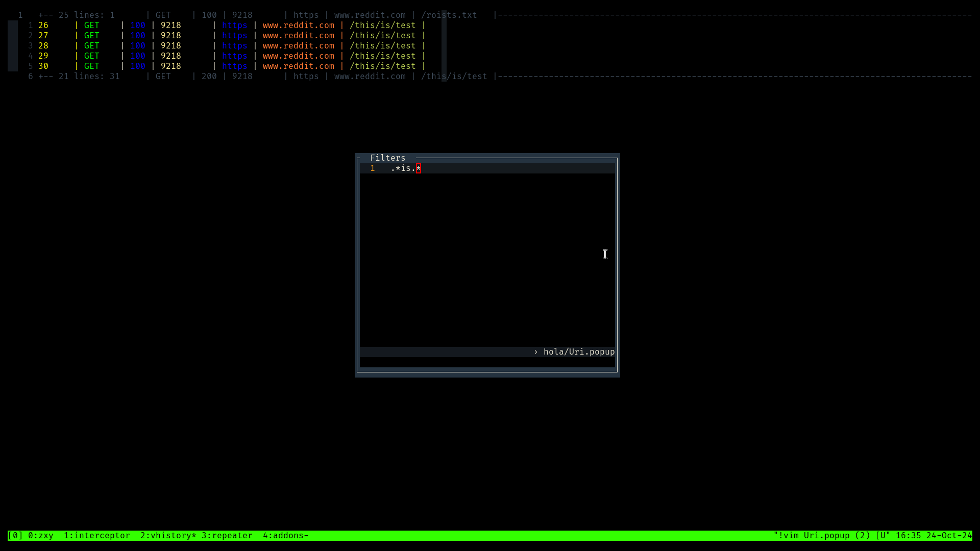Click the https scheme in row 28
This screenshot has width=980, height=551.
tap(234, 46)
